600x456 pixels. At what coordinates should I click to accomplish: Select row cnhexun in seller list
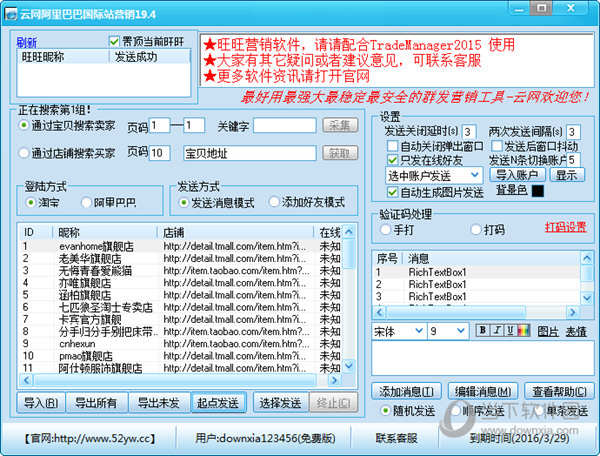click(x=181, y=344)
